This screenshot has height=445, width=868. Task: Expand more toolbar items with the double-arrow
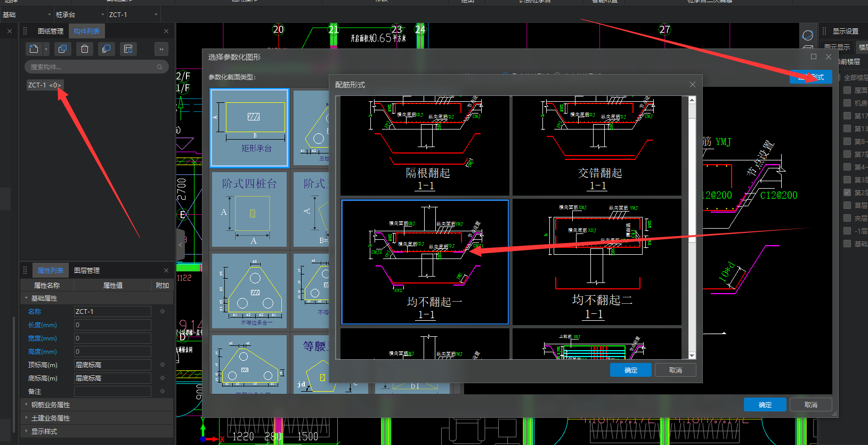coord(161,49)
